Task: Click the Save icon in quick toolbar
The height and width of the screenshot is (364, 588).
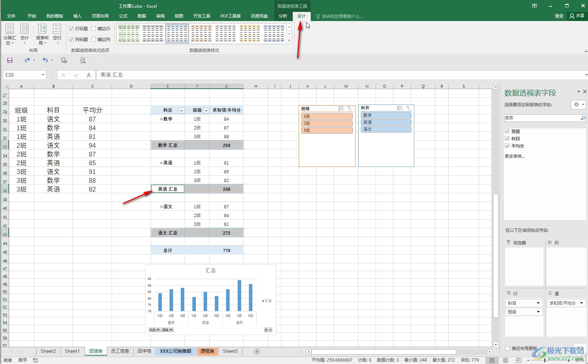Action: [x=10, y=60]
